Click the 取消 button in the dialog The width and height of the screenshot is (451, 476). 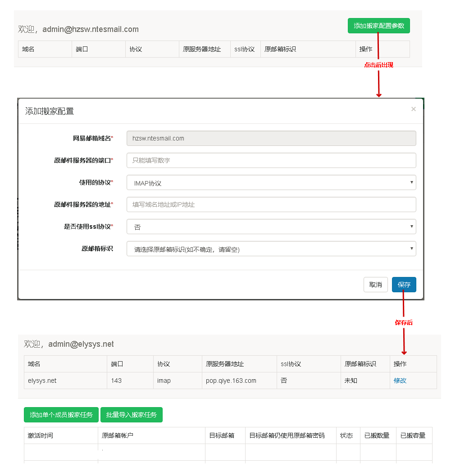375,284
